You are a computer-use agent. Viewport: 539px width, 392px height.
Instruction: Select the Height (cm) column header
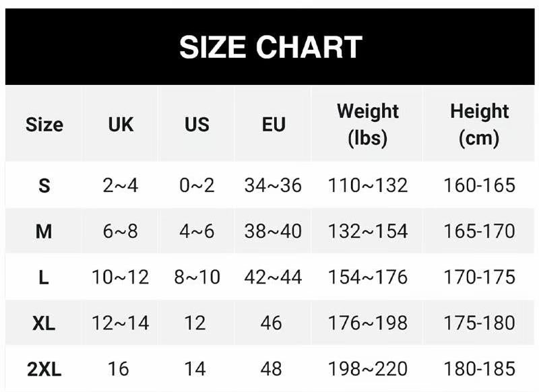point(479,125)
